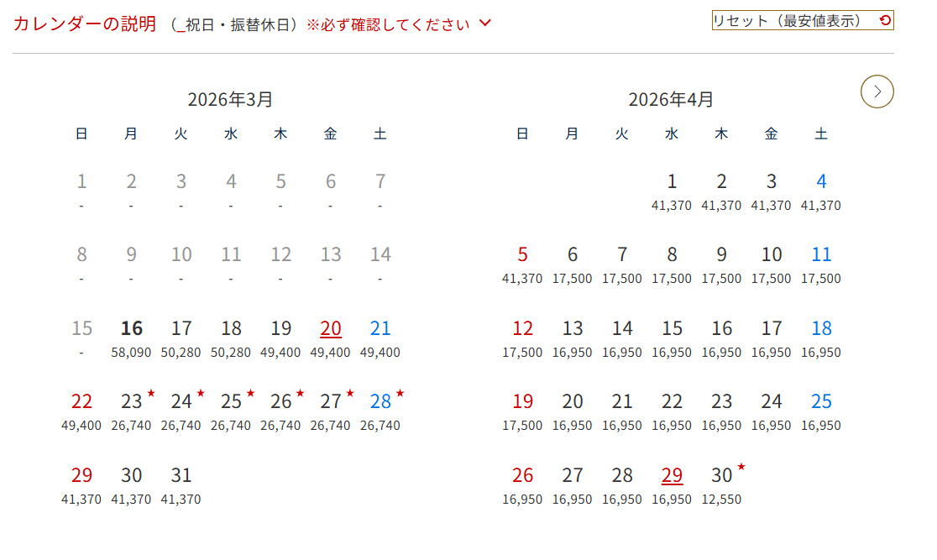
Task: Choose holiday March 20 date
Action: (x=330, y=337)
